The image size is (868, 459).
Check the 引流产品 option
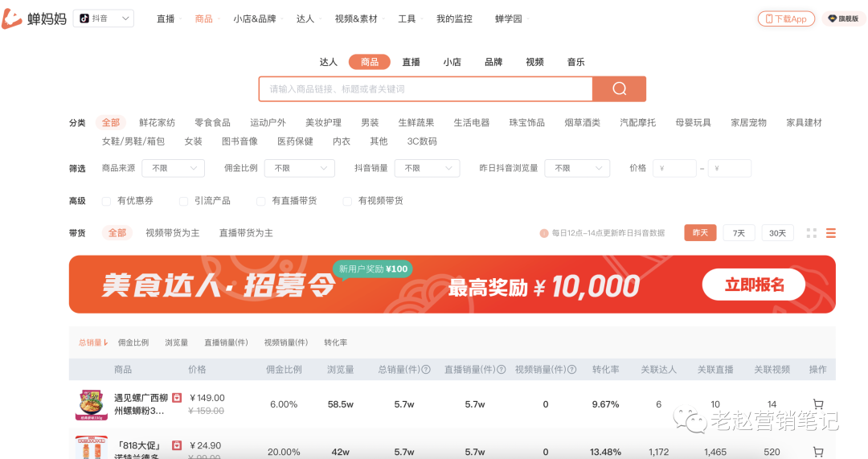click(x=184, y=201)
